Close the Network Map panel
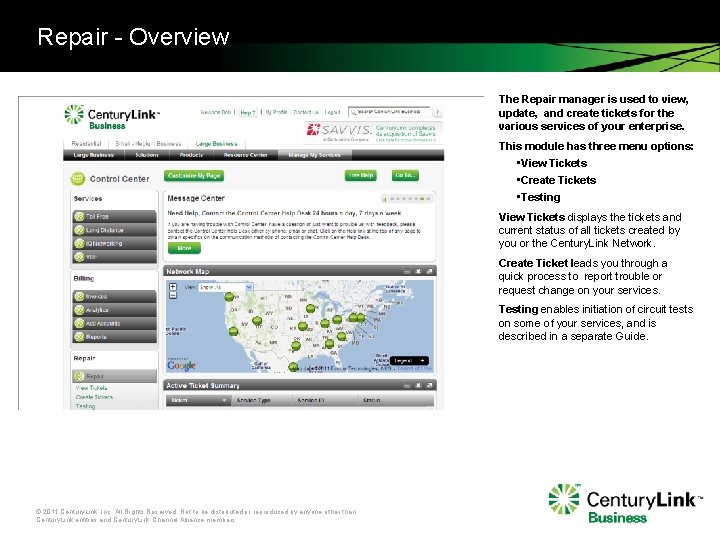Viewport: 720px width, 540px height. (x=418, y=271)
